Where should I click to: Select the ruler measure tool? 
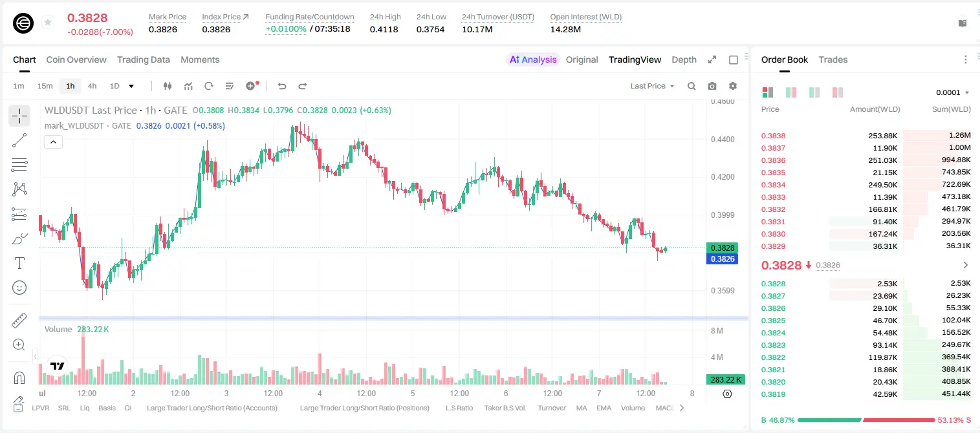(19, 321)
